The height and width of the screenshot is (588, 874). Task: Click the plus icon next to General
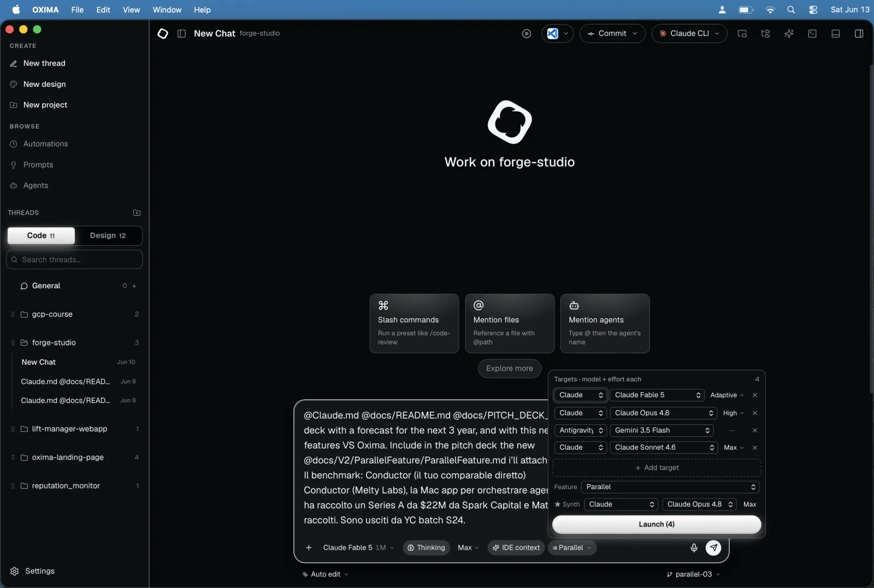pos(134,286)
